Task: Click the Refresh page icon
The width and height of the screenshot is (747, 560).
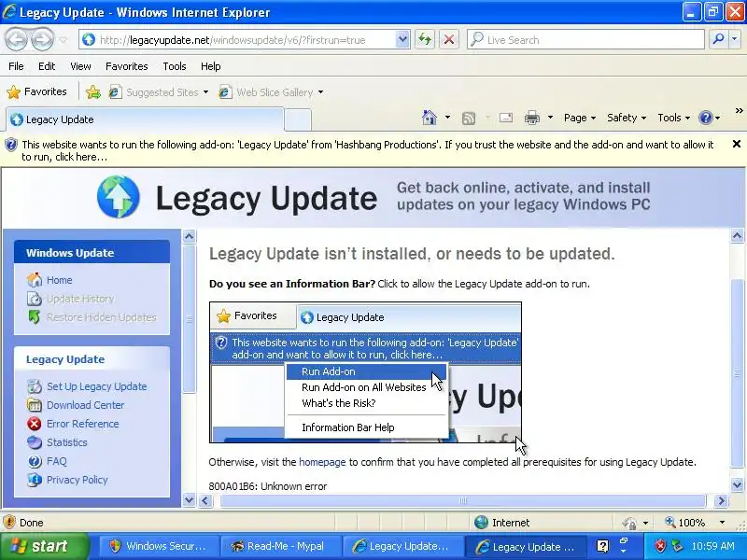Action: pyautogui.click(x=425, y=39)
